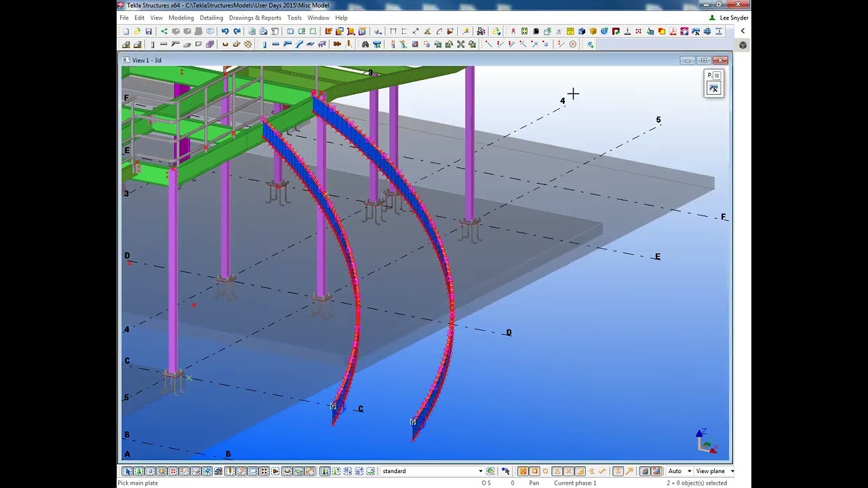Click the measure angle toolbar icon
Image resolution: width=868 pixels, height=488 pixels.
point(427,31)
